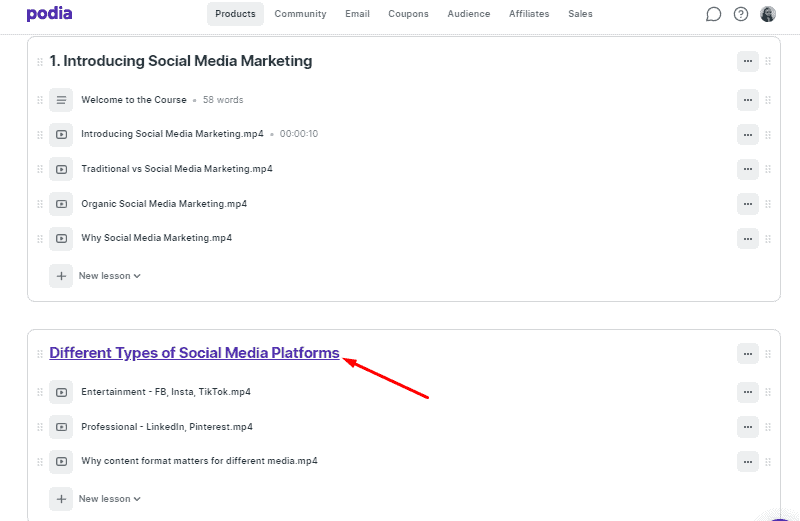This screenshot has height=521, width=800.
Task: Open Different Types of Social Media Platforms link
Action: 194,353
